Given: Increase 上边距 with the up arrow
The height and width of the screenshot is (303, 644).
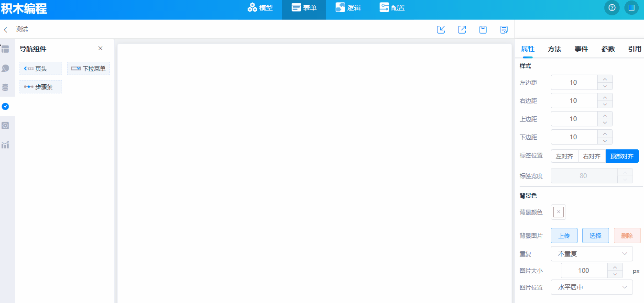Looking at the screenshot, I should pyautogui.click(x=605, y=115).
